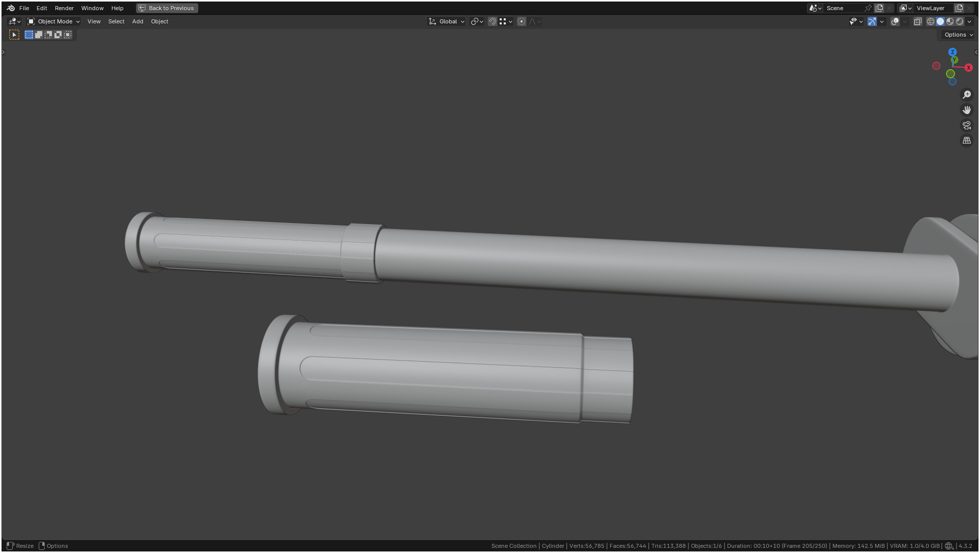The image size is (980, 553).
Task: Switch to Wireframe viewport shading
Action: pyautogui.click(x=931, y=21)
